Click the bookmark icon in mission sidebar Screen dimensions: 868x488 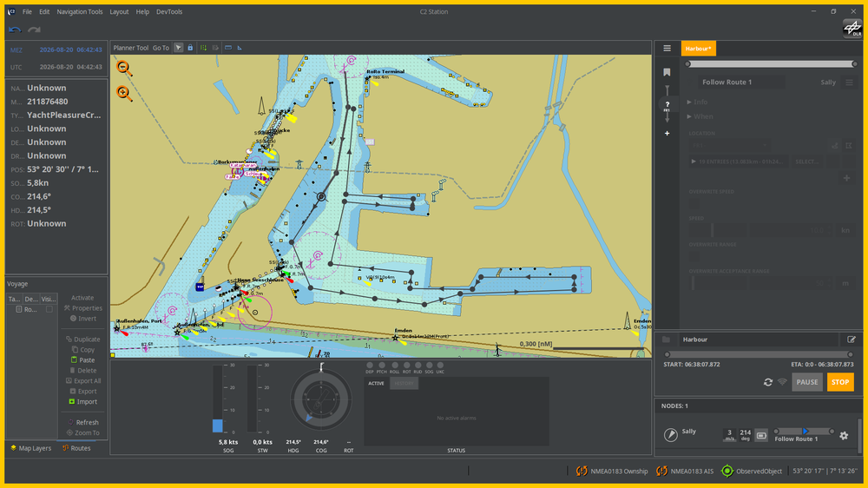[667, 73]
